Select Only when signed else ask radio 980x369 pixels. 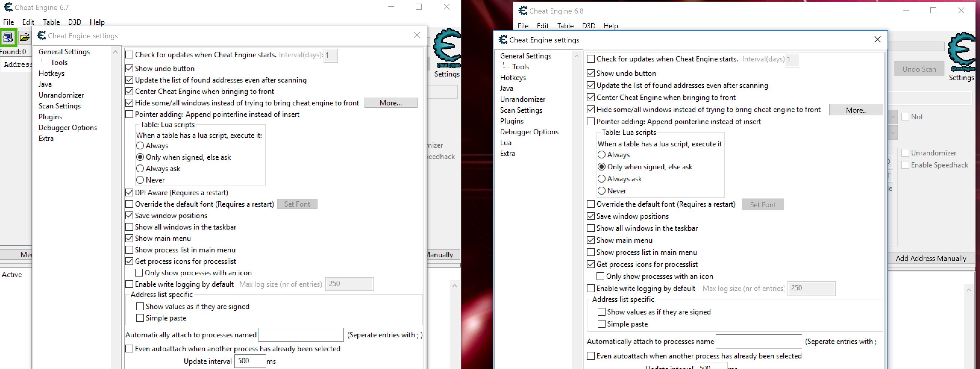click(602, 166)
